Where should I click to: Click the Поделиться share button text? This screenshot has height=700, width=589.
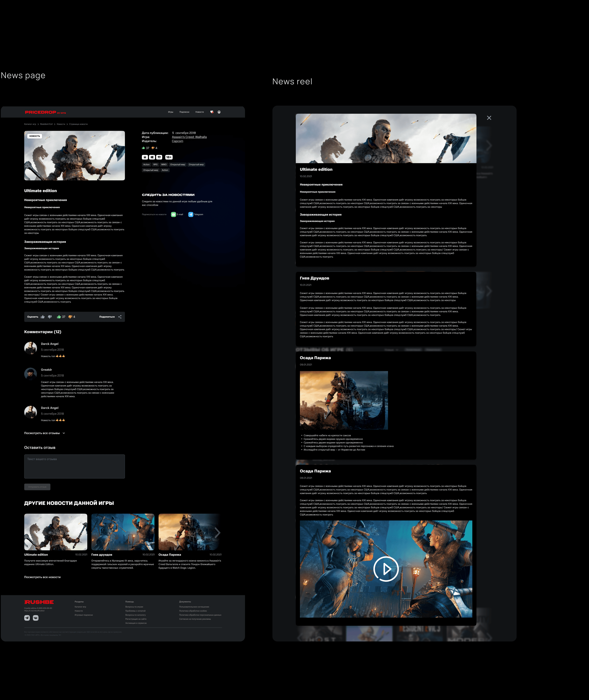107,317
